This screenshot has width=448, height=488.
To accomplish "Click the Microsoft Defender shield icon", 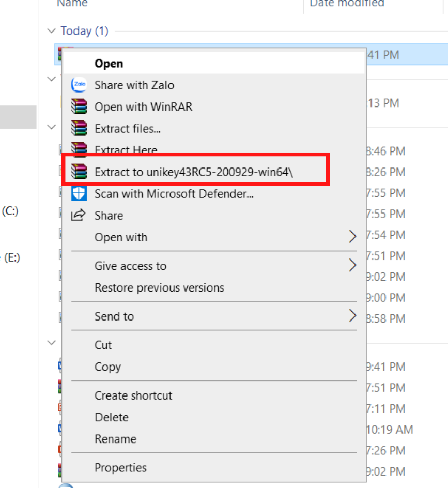I will click(79, 193).
